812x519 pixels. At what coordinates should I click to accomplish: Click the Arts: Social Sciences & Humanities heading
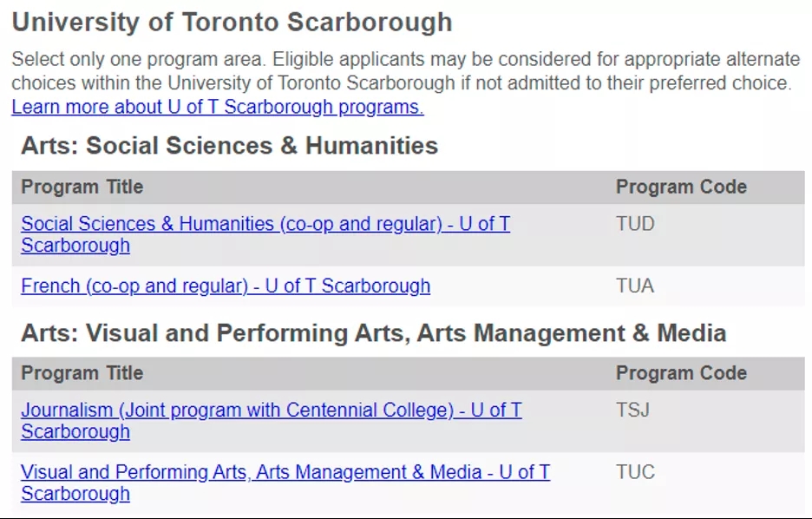pyautogui.click(x=229, y=146)
